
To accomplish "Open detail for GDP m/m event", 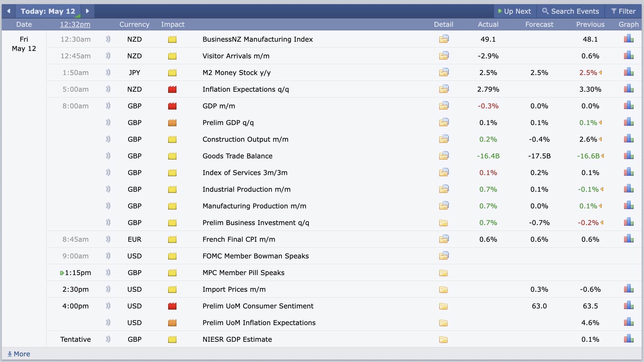I will [444, 106].
